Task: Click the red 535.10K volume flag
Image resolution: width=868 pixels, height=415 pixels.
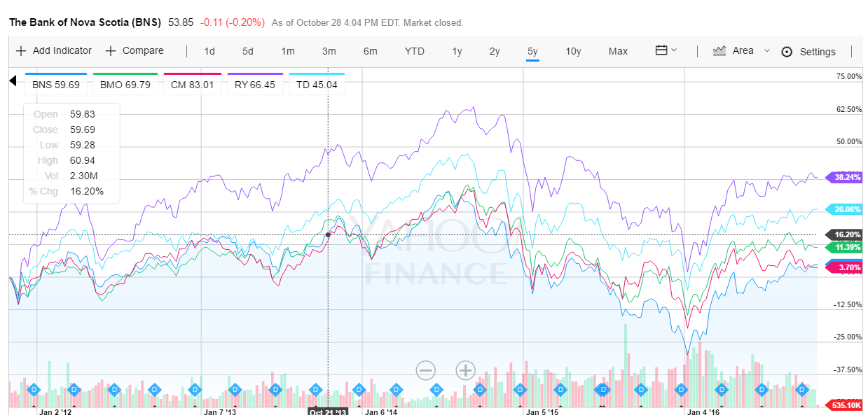Action: click(845, 405)
